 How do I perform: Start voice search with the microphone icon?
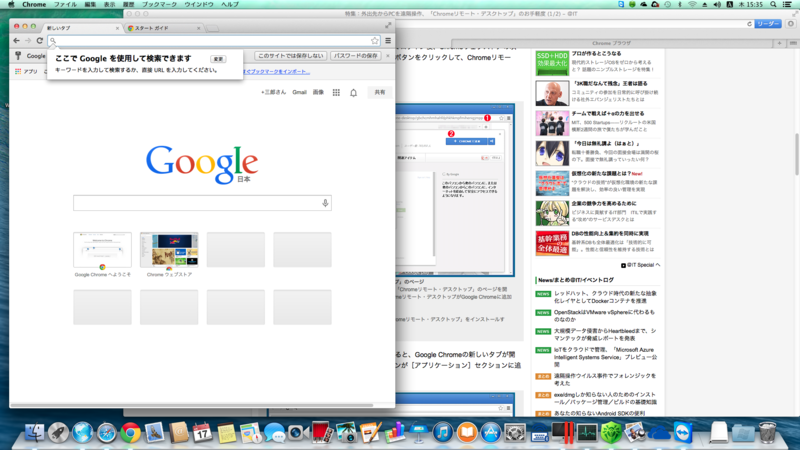325,203
